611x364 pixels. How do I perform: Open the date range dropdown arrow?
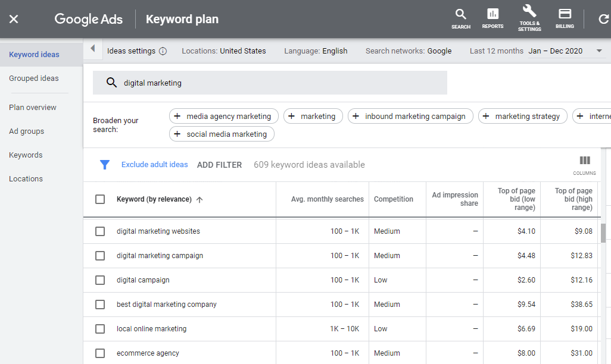pos(599,51)
